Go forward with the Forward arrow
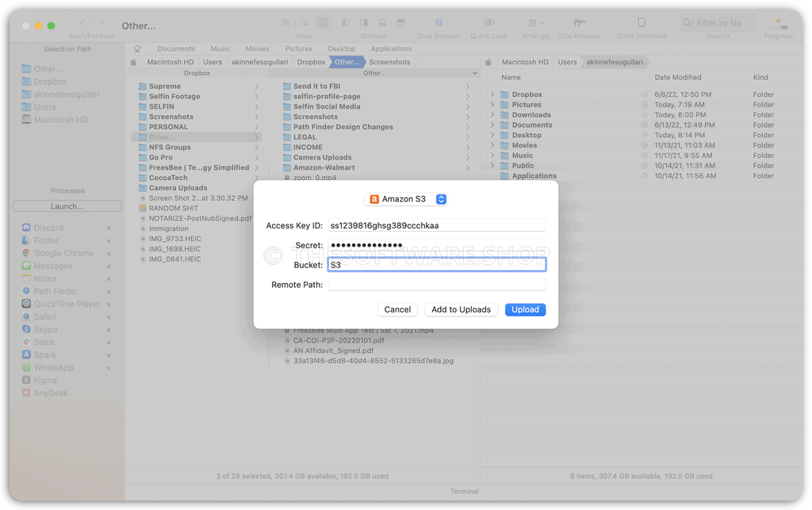The image size is (812, 510). pyautogui.click(x=101, y=23)
